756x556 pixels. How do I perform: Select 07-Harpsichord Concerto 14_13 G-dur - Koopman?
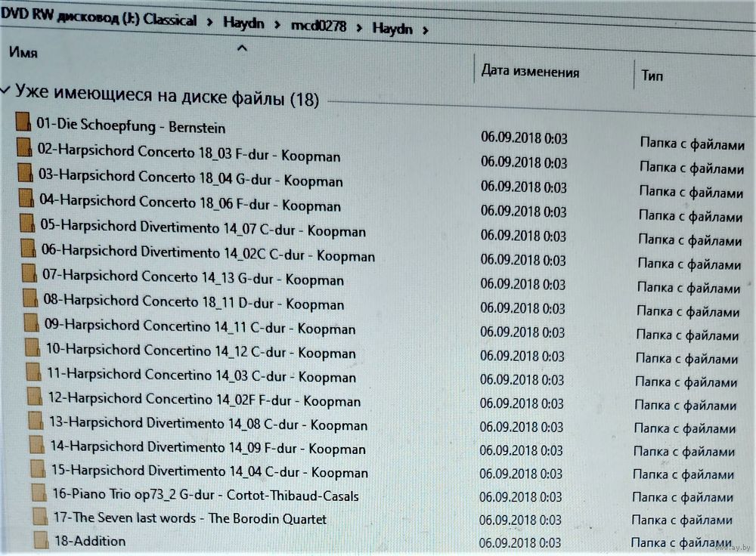pyautogui.click(x=194, y=276)
